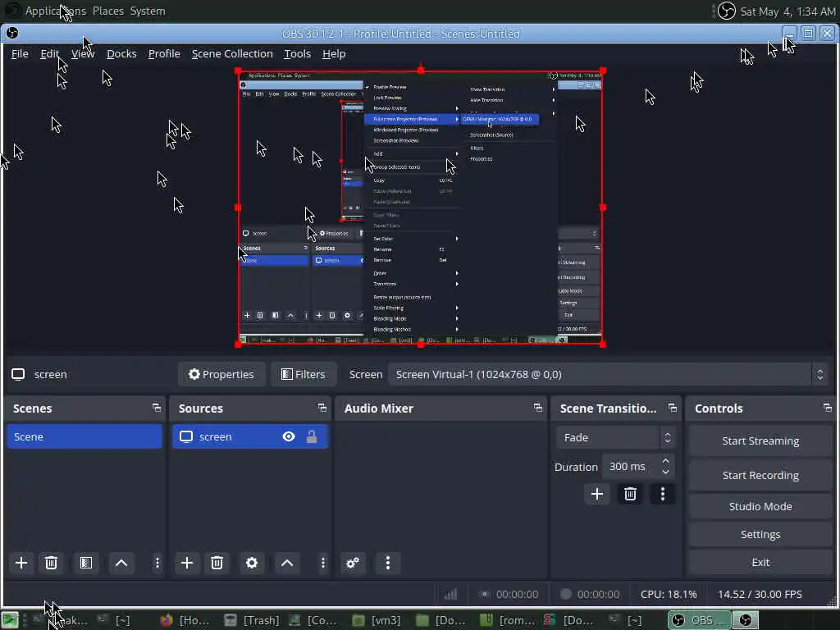Increase duration using the up stepper arrow

point(665,461)
